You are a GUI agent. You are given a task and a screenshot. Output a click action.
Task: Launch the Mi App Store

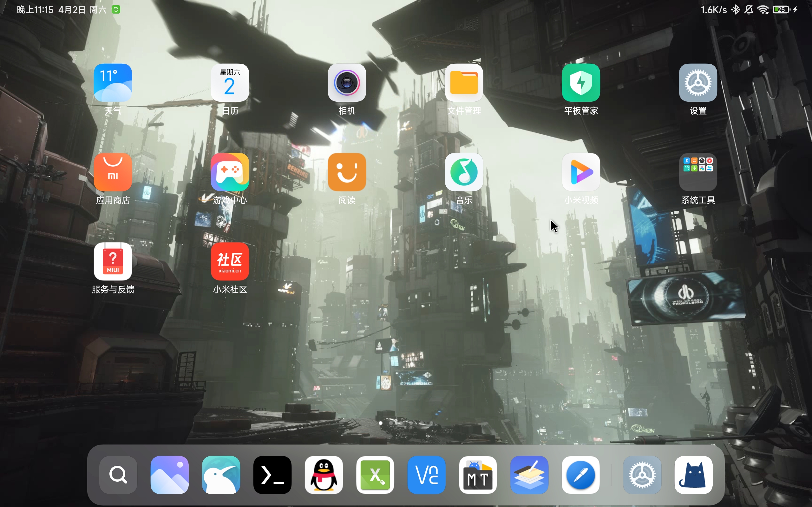113,172
